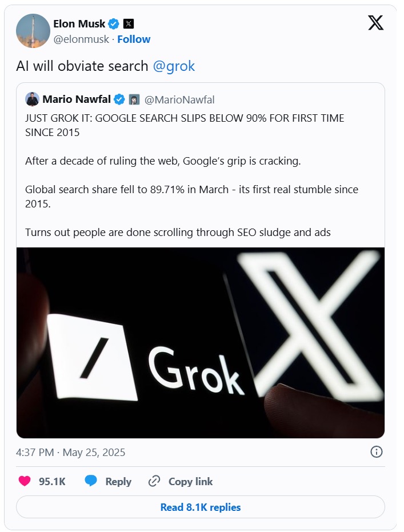Click the Elon Musk display name
This screenshot has height=532, width=404.
[79, 24]
